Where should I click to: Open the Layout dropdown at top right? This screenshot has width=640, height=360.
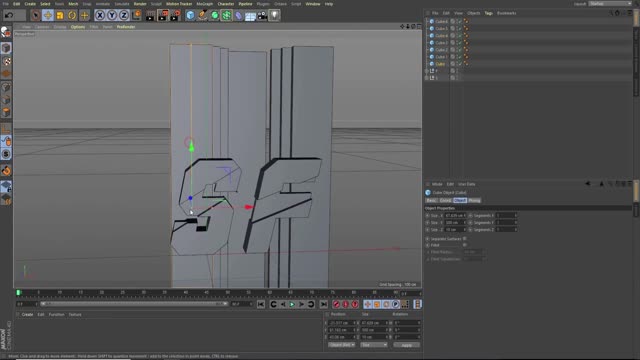pos(610,4)
